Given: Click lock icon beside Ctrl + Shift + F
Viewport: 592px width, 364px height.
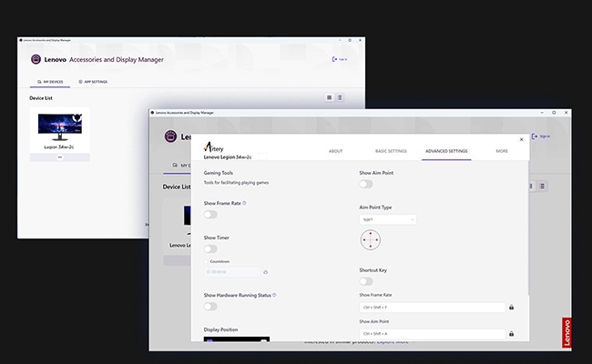Looking at the screenshot, I should (x=511, y=307).
